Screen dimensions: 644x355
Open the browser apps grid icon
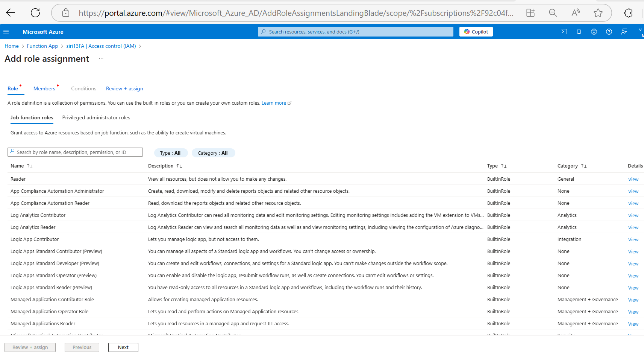530,13
